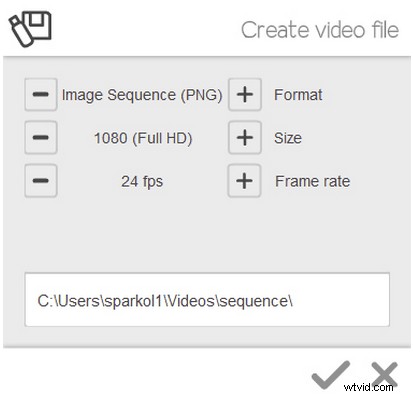Screen dimensions: 413x397
Task: Click the minus button beside 24 fps
Action: tap(41, 181)
